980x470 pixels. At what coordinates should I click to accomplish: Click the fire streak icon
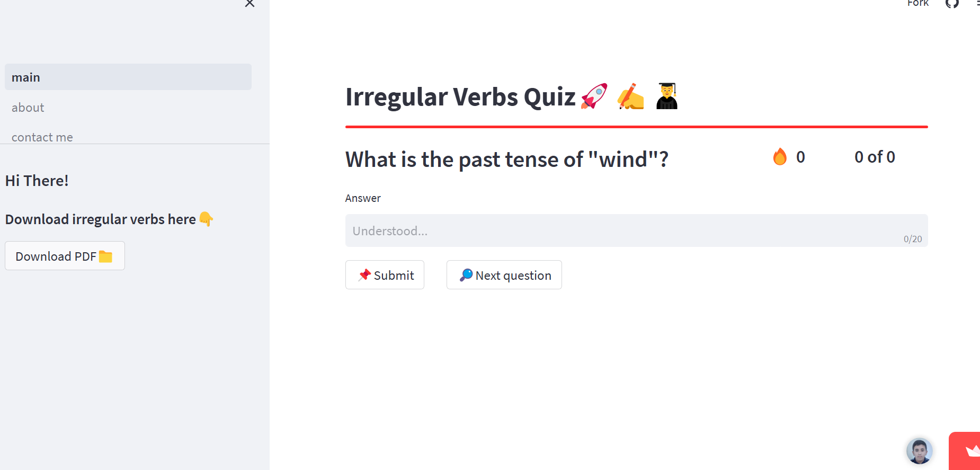780,157
